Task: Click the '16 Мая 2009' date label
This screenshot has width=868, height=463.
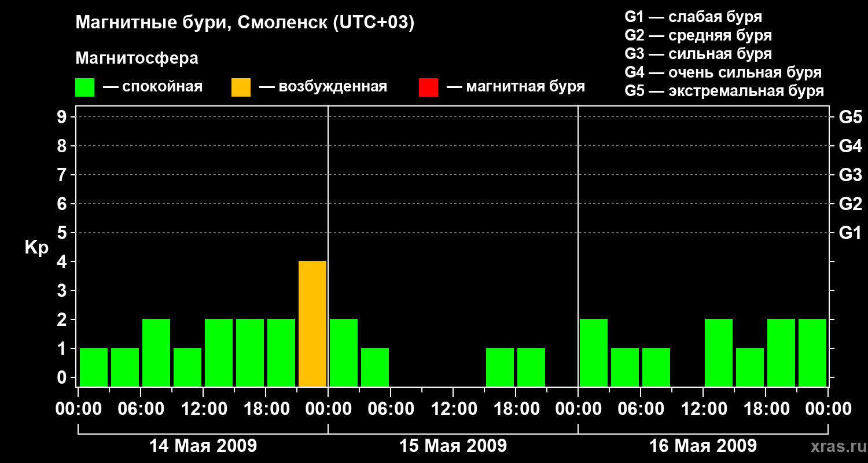Action: [703, 446]
